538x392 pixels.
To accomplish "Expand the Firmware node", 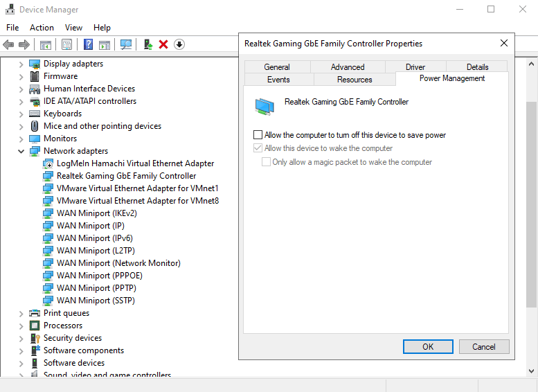I will click(21, 77).
